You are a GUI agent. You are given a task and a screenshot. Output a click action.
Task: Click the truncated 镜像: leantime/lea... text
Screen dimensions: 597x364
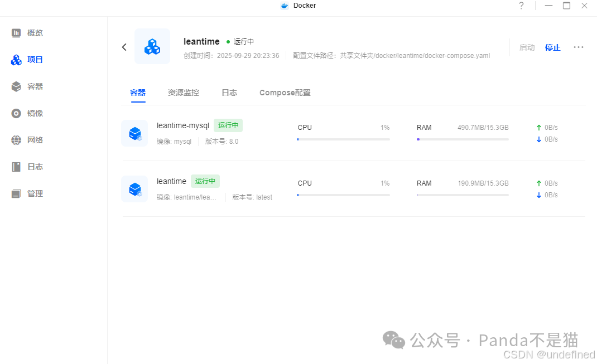click(186, 197)
